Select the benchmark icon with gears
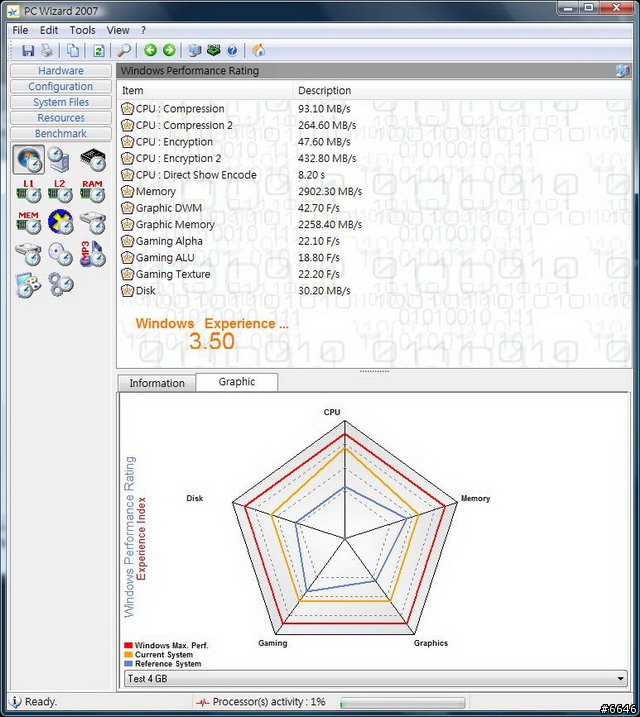 [x=61, y=285]
